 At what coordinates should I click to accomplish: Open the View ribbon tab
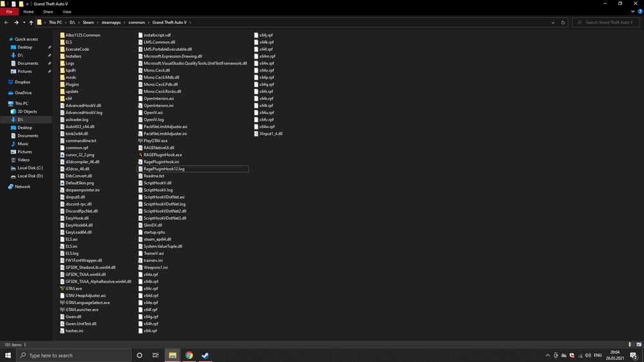coord(66,12)
